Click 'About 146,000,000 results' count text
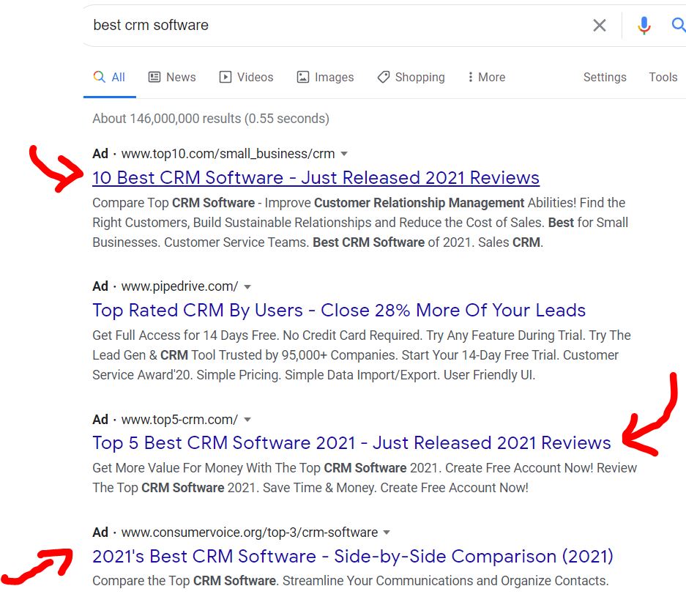Viewport: 686px width, 616px height. (211, 119)
